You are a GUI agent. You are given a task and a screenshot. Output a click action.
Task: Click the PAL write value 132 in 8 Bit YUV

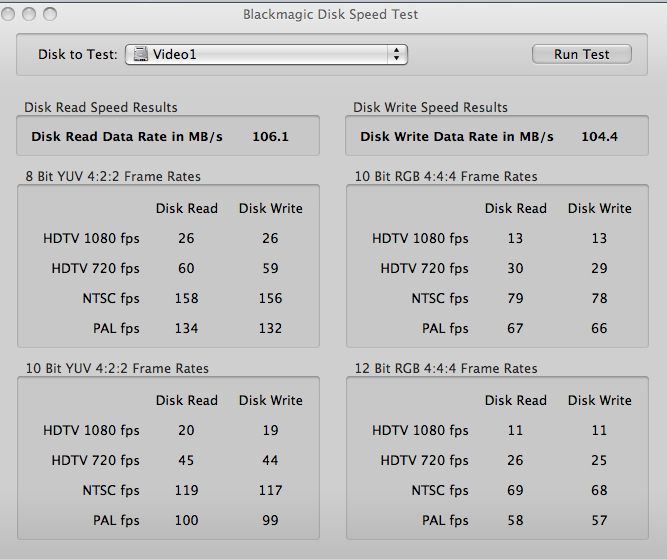(270, 328)
